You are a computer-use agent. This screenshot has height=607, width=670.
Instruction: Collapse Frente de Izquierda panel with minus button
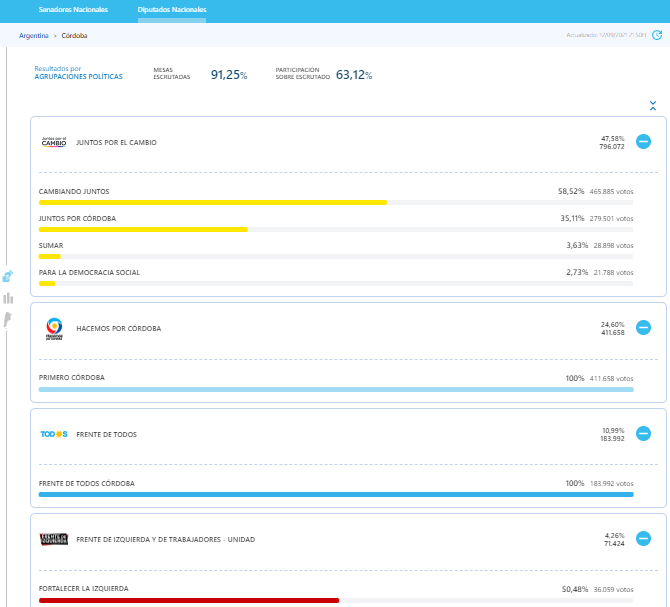coord(643,539)
